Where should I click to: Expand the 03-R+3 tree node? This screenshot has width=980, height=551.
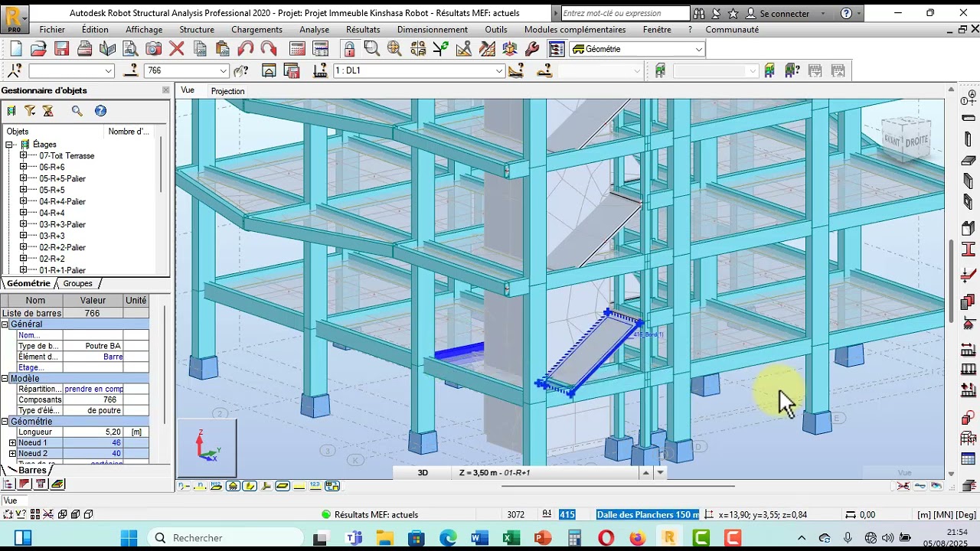click(x=23, y=236)
